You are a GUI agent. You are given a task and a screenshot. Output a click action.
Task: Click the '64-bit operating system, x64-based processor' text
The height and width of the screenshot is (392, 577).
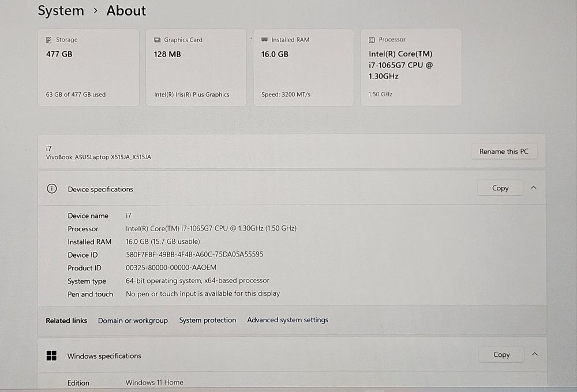[x=197, y=281]
